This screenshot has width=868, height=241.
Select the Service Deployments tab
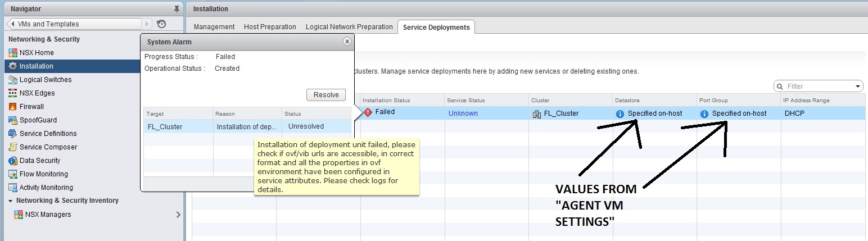point(436,27)
